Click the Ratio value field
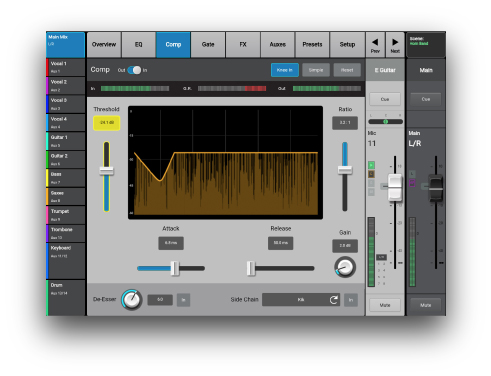491x376 pixels. (345, 123)
